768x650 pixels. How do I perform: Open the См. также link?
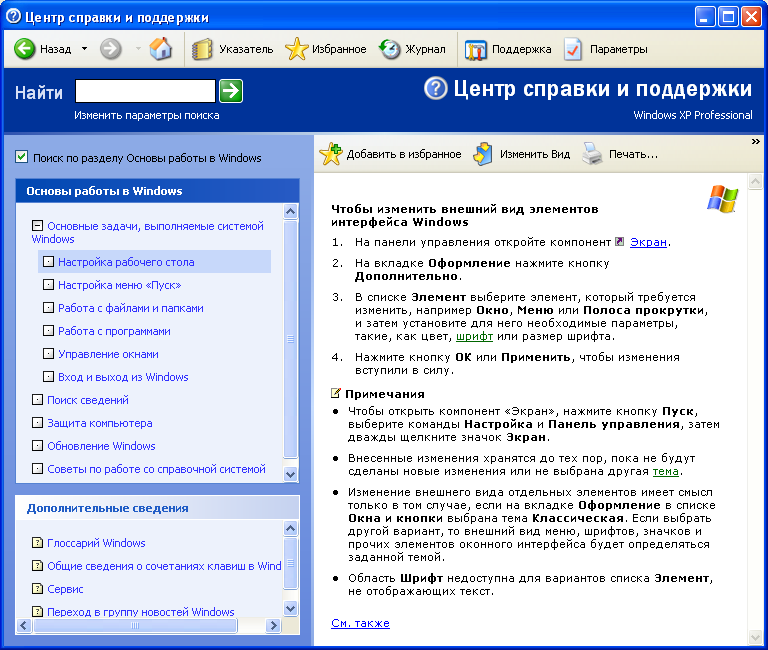[360, 623]
